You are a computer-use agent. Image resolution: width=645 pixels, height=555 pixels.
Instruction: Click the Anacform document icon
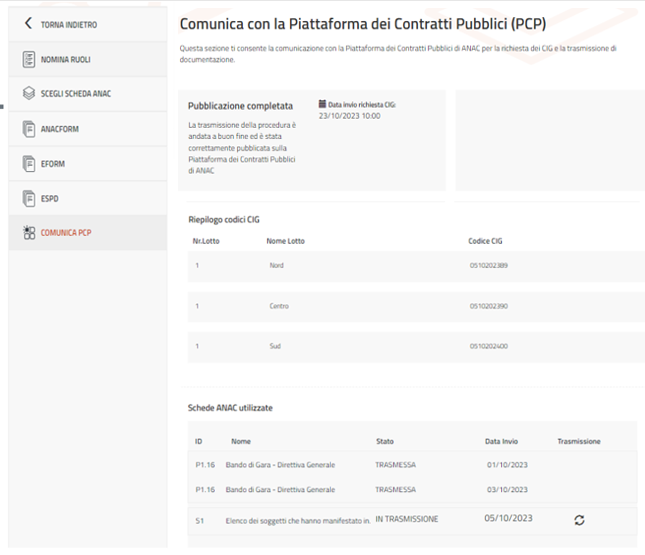(28, 129)
